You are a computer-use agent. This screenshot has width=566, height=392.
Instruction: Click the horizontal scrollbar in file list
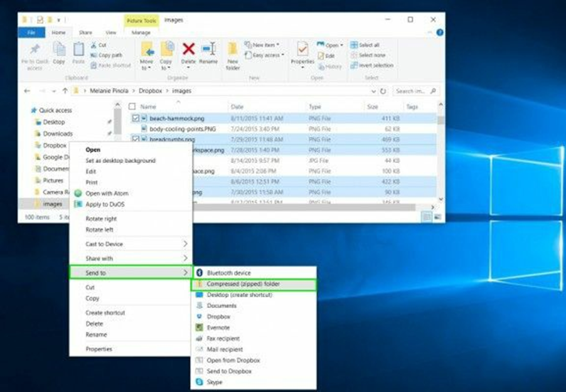(305, 207)
